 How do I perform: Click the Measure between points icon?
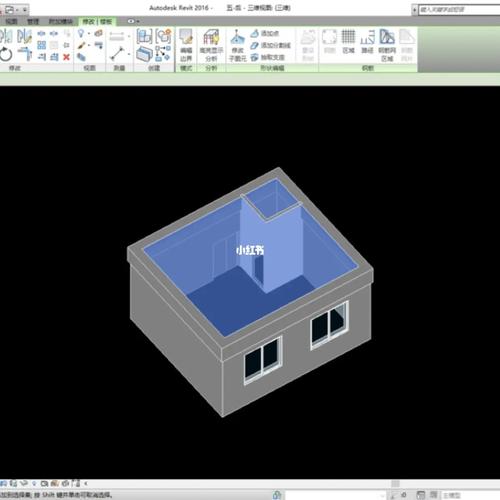click(x=117, y=54)
